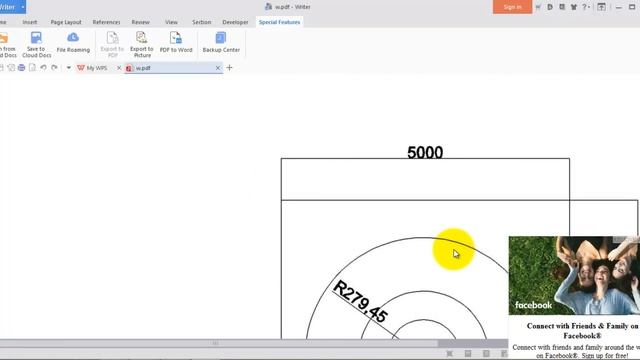Click the orange Sign in button
Image resolution: width=640 pixels, height=360 pixels.
(x=512, y=7)
